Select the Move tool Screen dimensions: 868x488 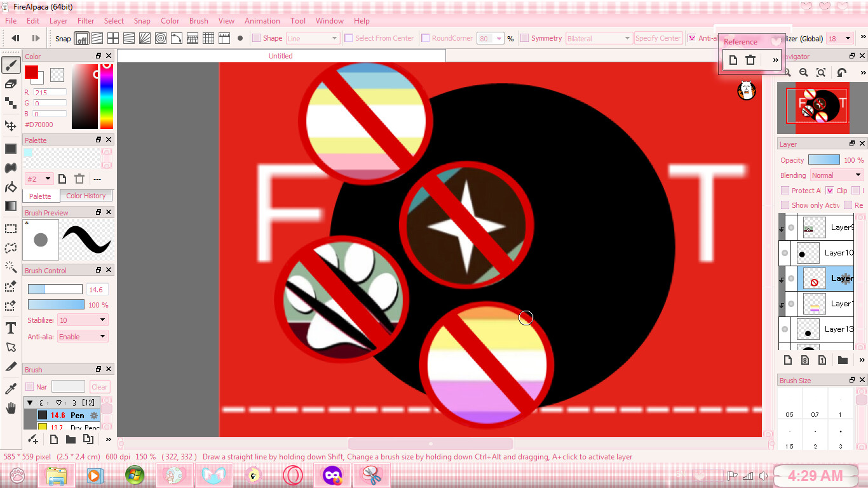tap(11, 126)
